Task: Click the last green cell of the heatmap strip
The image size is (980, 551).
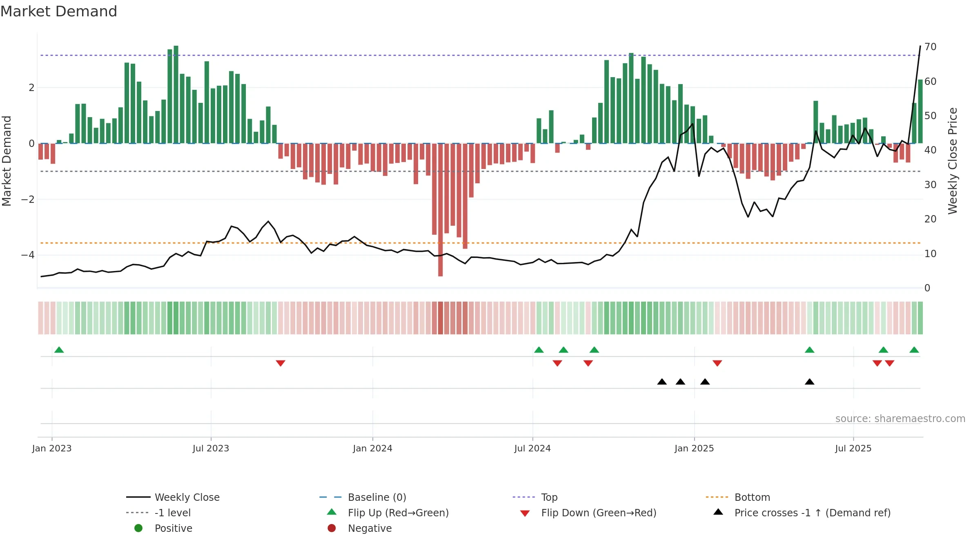Action: point(920,318)
